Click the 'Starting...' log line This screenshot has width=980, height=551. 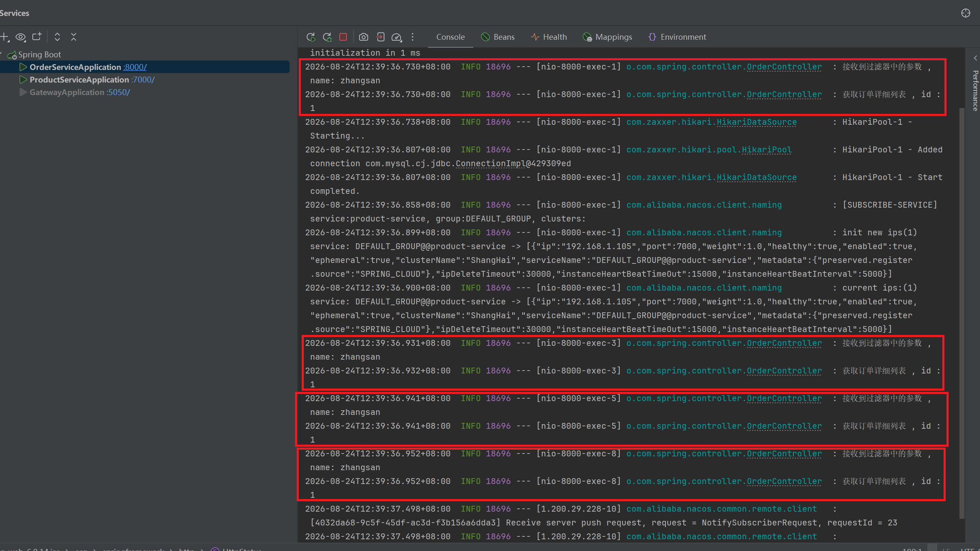coord(337,136)
